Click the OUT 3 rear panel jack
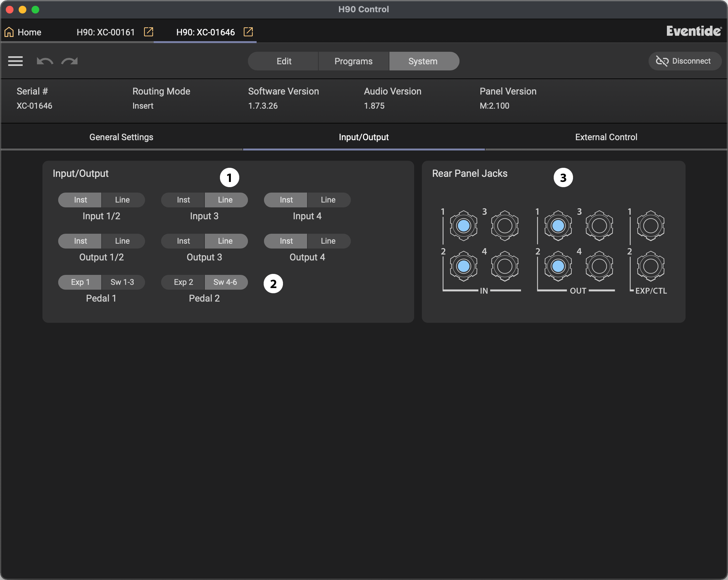This screenshot has height=580, width=728. (x=599, y=225)
